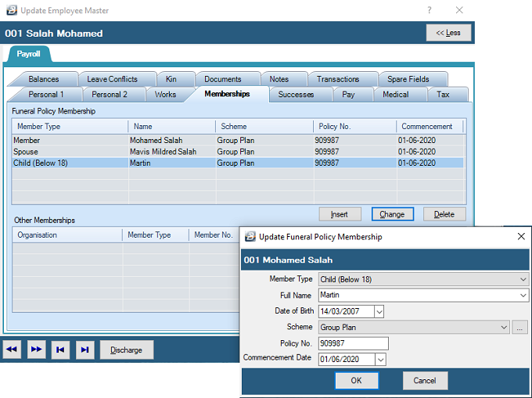Click the Date of Birth field value

(347, 311)
